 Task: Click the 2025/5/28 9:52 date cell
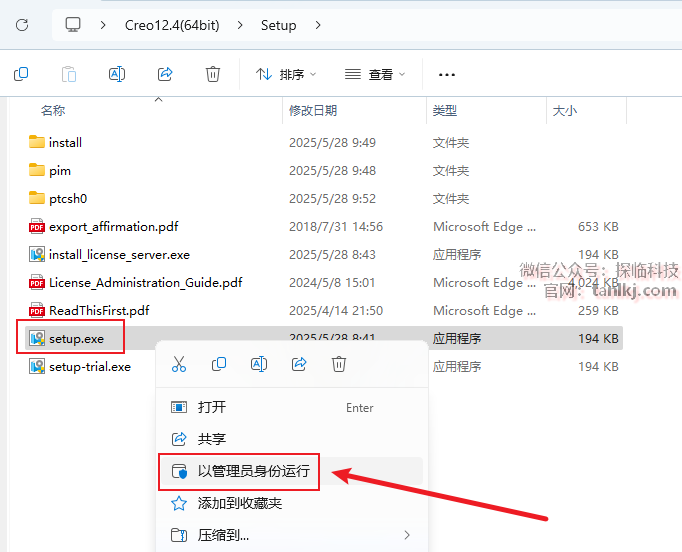pos(332,198)
